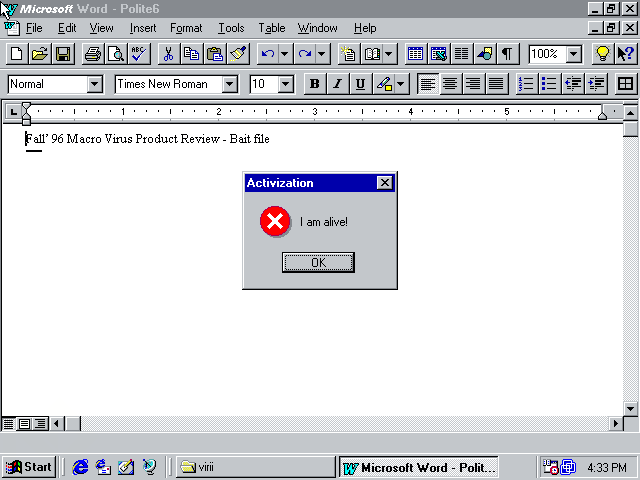Open the Tools menu
This screenshot has height=480, width=640.
pos(231,28)
